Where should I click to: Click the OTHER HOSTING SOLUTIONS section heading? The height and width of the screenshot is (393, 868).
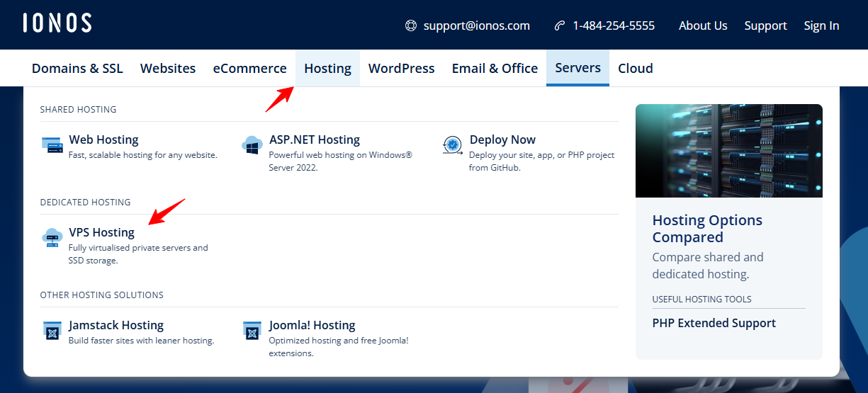point(101,295)
